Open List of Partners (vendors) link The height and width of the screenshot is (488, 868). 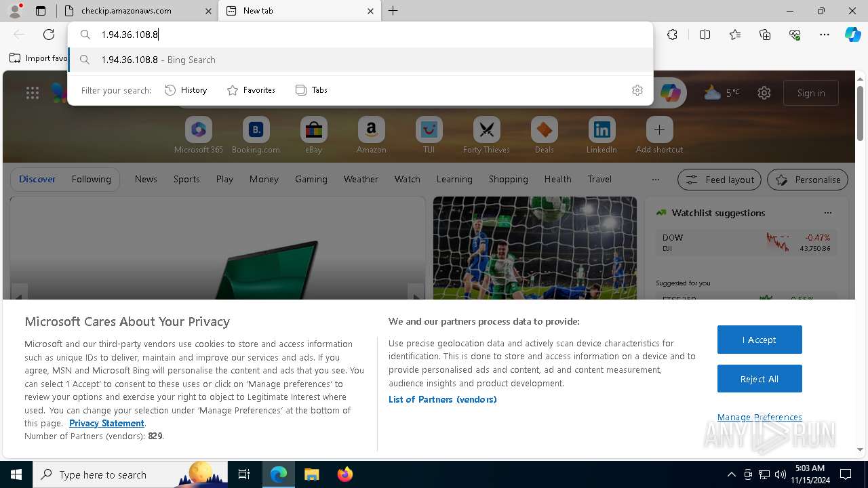point(442,399)
